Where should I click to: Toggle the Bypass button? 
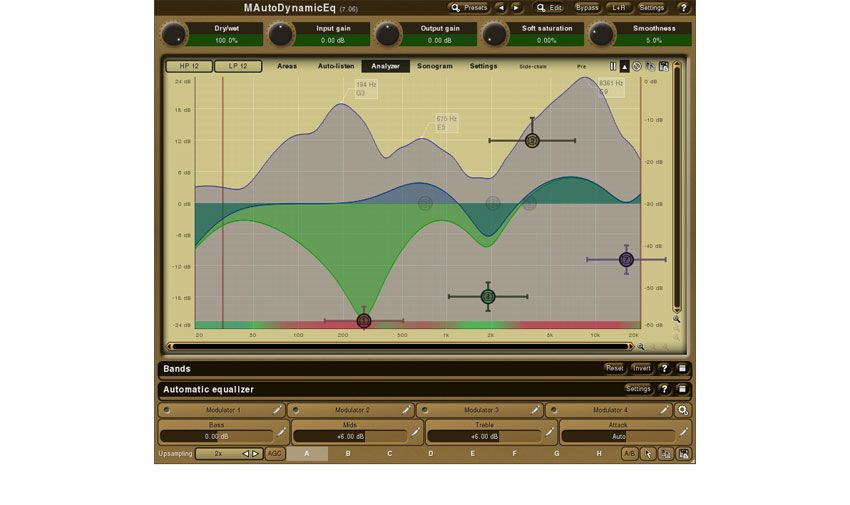pos(587,8)
